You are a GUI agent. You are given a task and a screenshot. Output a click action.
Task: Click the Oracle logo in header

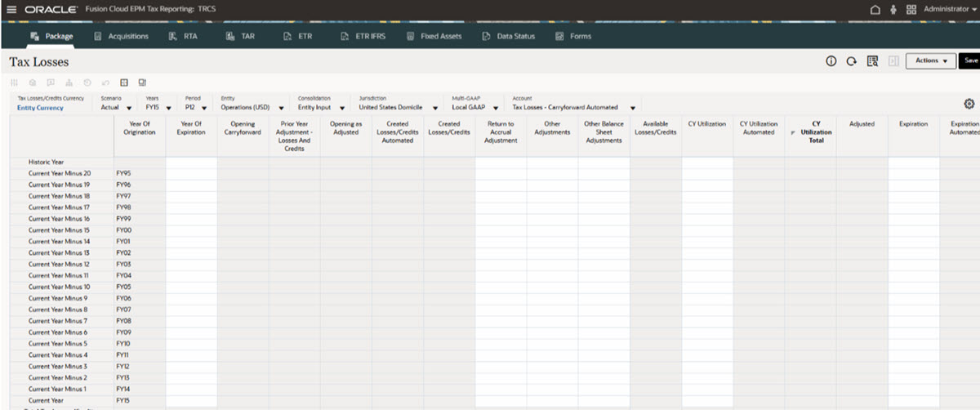pos(51,9)
